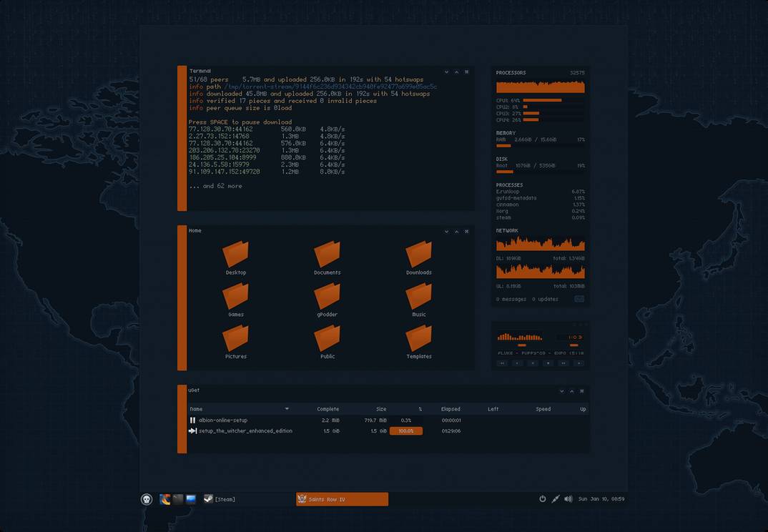
Task: Click the Processors usage graph
Action: coord(540,87)
